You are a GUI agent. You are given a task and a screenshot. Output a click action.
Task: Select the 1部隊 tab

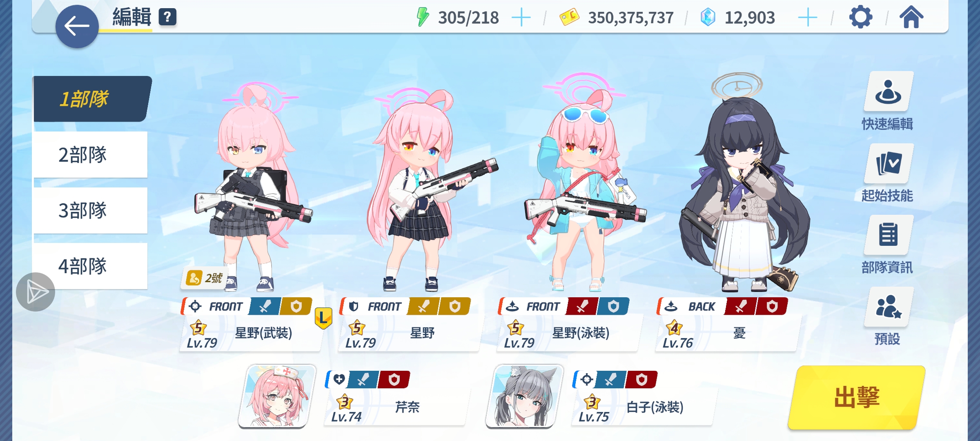[92, 99]
